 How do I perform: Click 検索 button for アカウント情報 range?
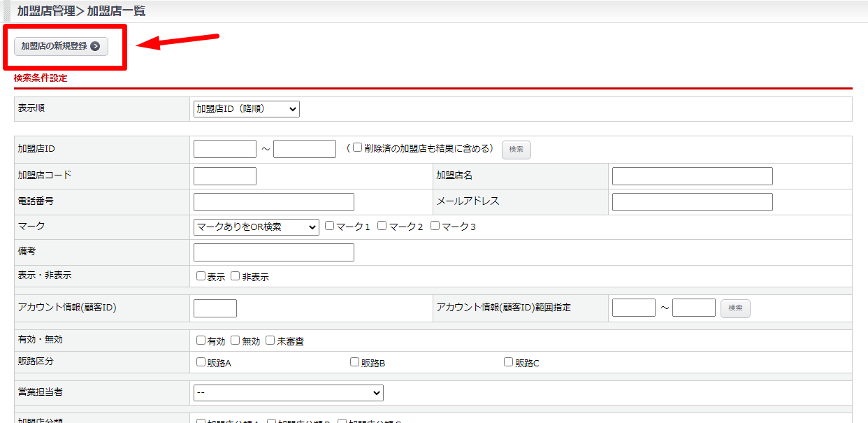pyautogui.click(x=735, y=308)
